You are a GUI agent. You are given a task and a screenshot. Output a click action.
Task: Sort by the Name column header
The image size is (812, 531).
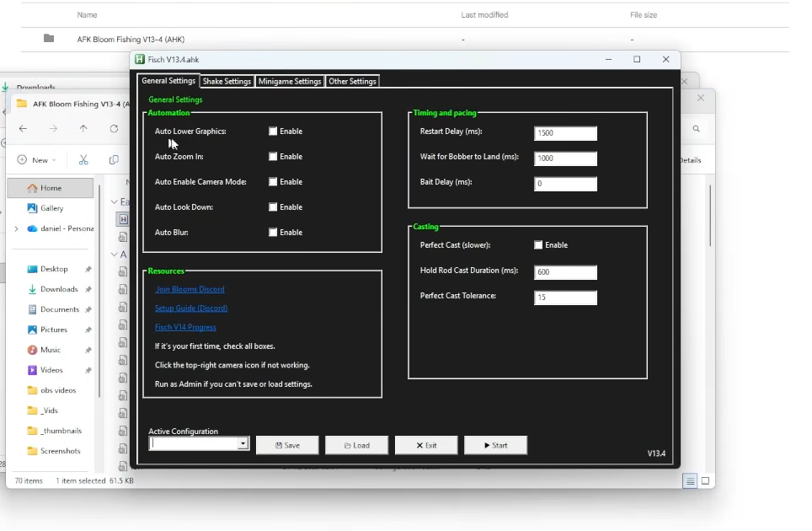[87, 15]
